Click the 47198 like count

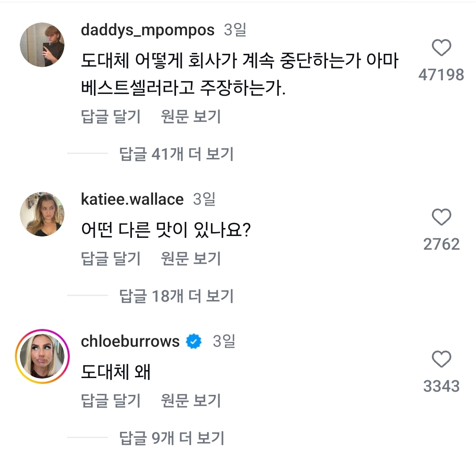click(x=441, y=75)
